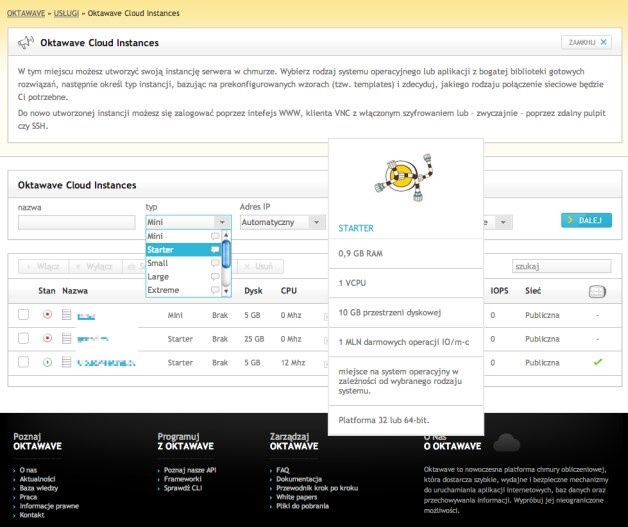Image resolution: width=628 pixels, height=527 pixels.
Task: Click green running status icon in 12 Mhz row
Action: (x=47, y=362)
